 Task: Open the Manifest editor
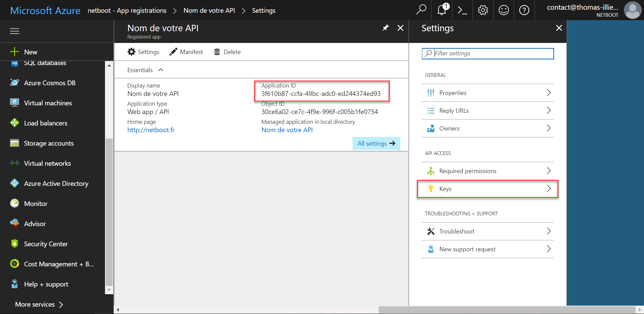pyautogui.click(x=186, y=52)
